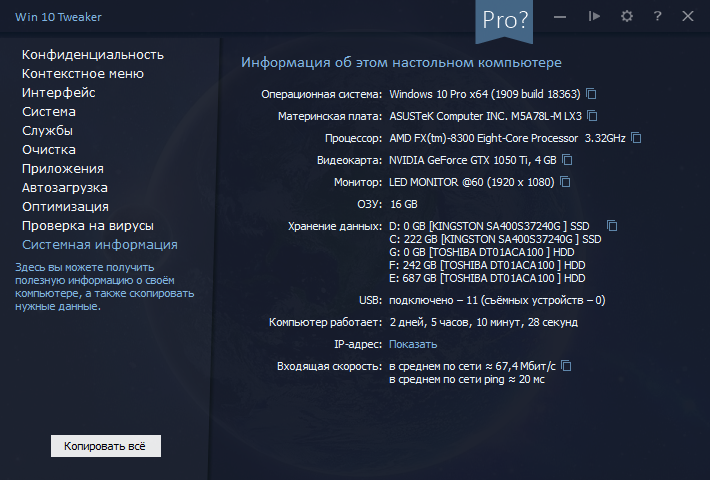Select Проверка на вирусы section
710x480 pixels.
[88, 226]
